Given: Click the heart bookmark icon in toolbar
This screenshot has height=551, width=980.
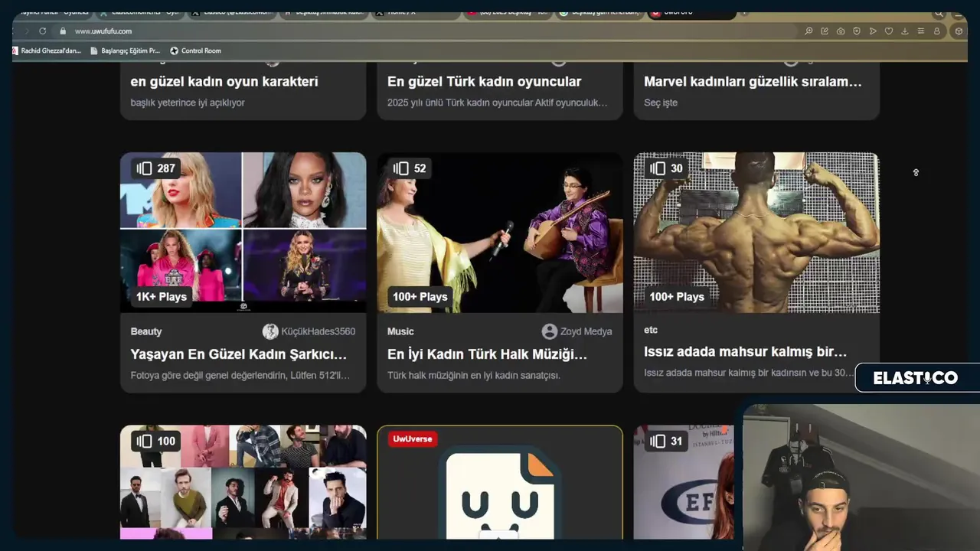Looking at the screenshot, I should click(x=889, y=31).
